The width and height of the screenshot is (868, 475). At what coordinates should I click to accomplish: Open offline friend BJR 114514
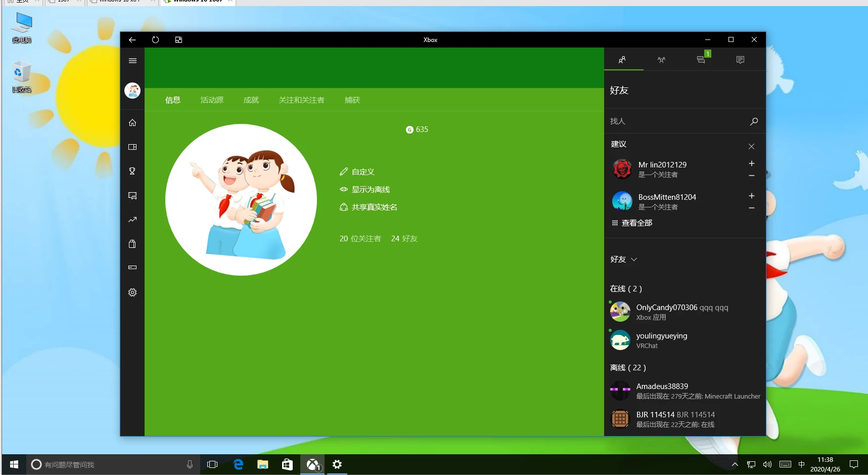685,419
